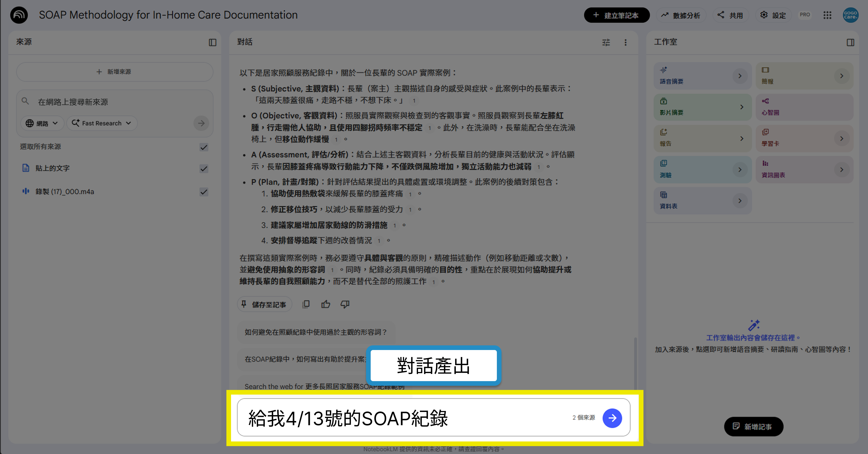
Task: Submit the prompt with the blue arrow
Action: pos(612,418)
